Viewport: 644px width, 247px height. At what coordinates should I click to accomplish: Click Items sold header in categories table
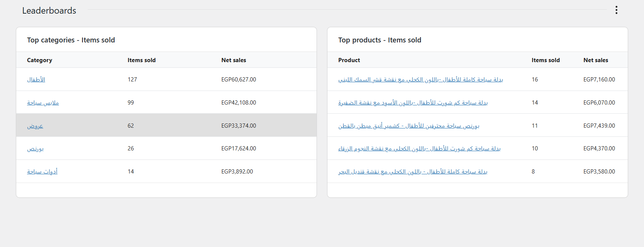pos(141,60)
